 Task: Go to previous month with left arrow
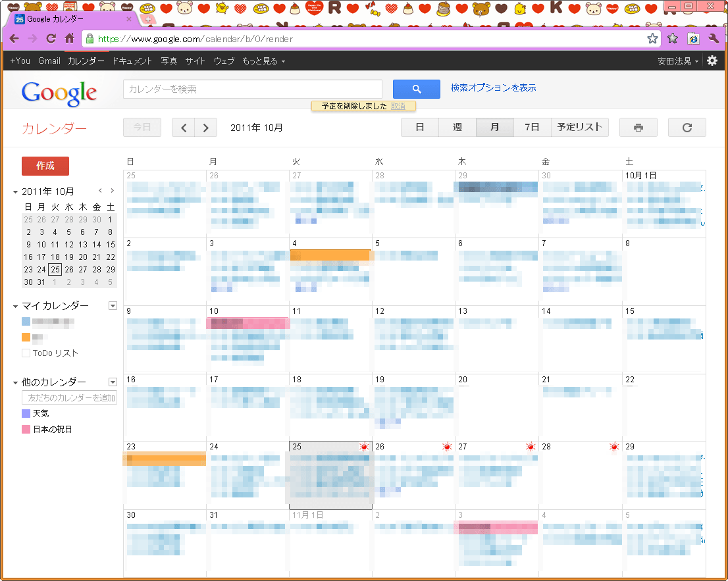pyautogui.click(x=184, y=128)
